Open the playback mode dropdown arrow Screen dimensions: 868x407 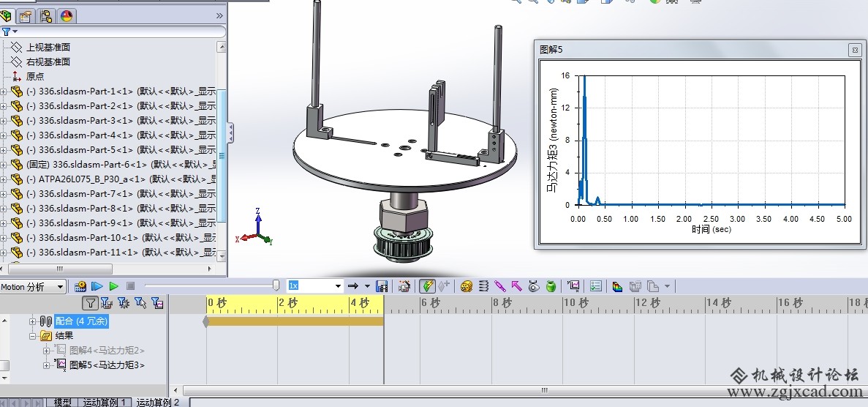pos(367,286)
